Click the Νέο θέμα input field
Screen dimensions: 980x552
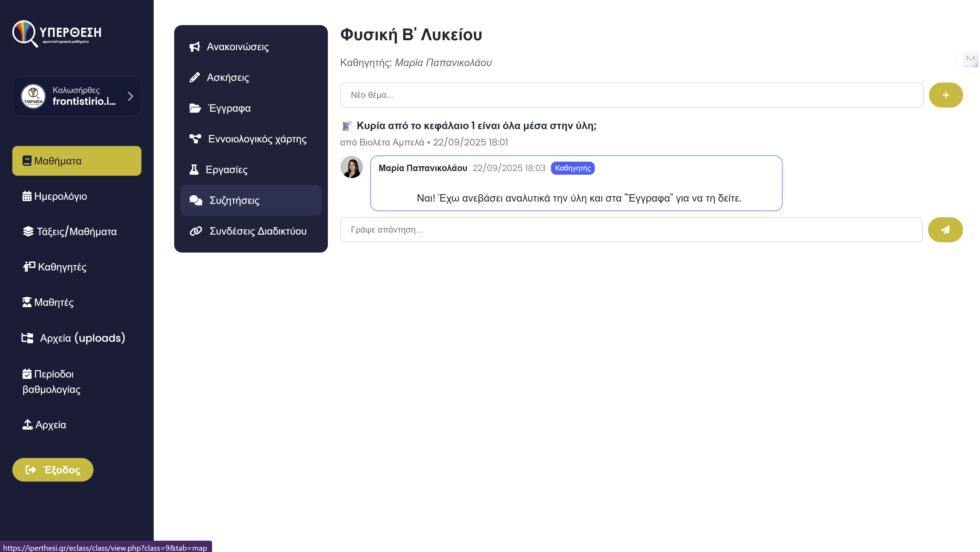tap(632, 95)
